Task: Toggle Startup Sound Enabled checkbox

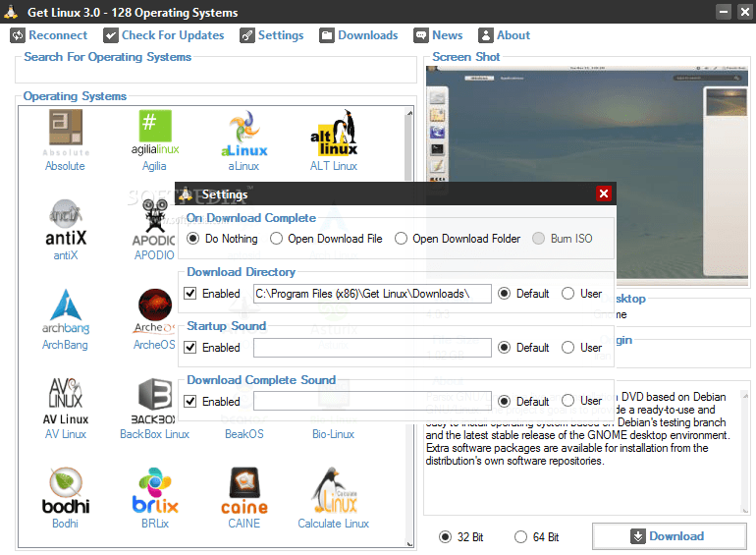Action: tap(190, 347)
